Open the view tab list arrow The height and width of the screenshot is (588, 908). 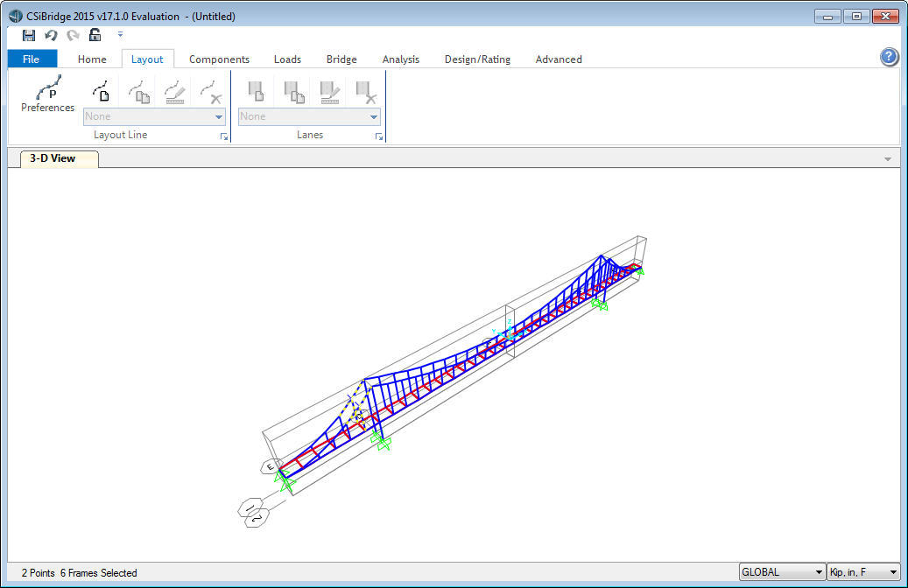pyautogui.click(x=888, y=159)
